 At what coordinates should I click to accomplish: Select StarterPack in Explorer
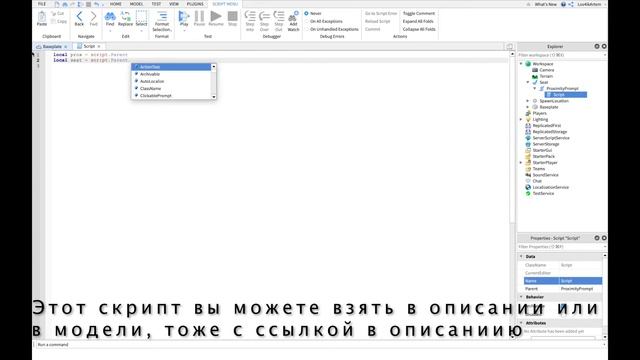point(544,156)
